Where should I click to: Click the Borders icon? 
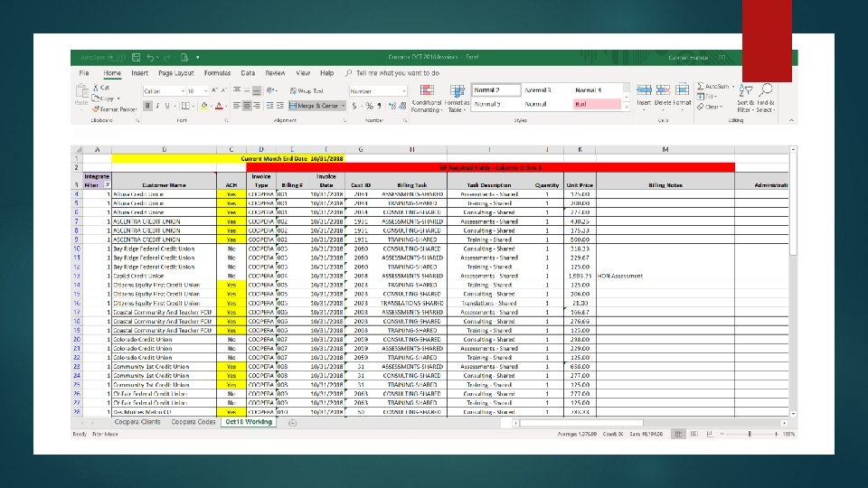pos(185,106)
